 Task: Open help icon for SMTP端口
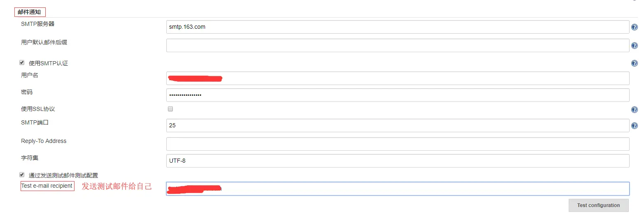[x=634, y=126]
